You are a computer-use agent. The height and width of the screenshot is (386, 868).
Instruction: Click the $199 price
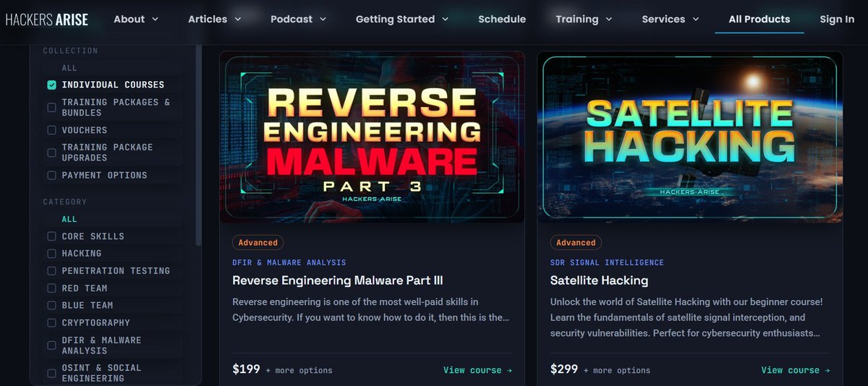click(x=246, y=369)
